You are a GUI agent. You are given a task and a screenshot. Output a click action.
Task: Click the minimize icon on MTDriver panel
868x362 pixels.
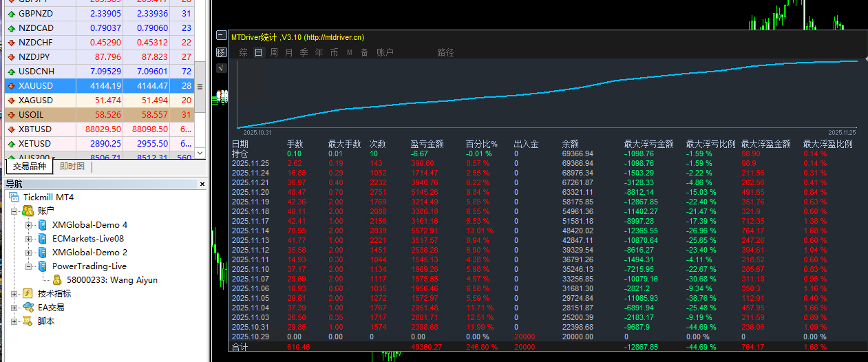point(221,36)
